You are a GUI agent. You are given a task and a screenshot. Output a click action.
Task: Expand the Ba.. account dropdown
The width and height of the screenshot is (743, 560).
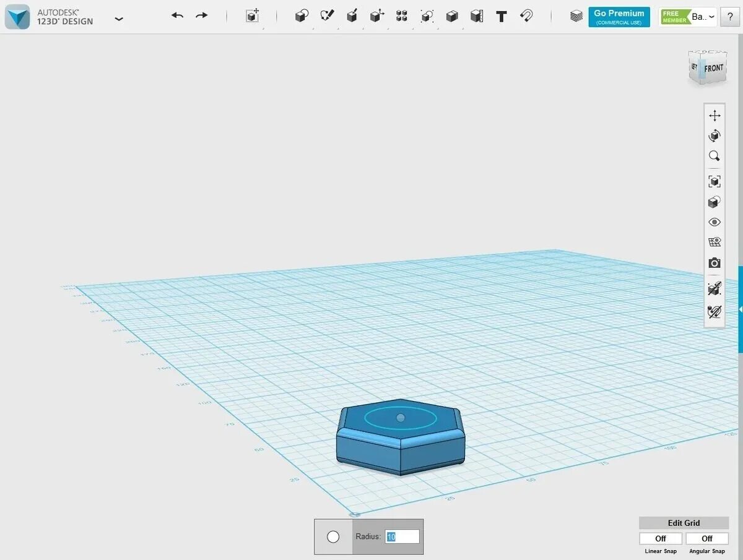(703, 17)
